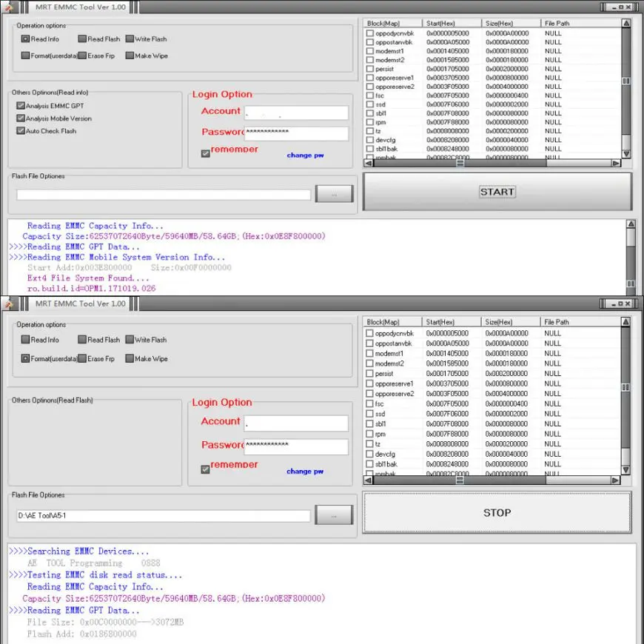Check the rpm partition in the lower window
The height and width of the screenshot is (644, 644).
click(369, 434)
